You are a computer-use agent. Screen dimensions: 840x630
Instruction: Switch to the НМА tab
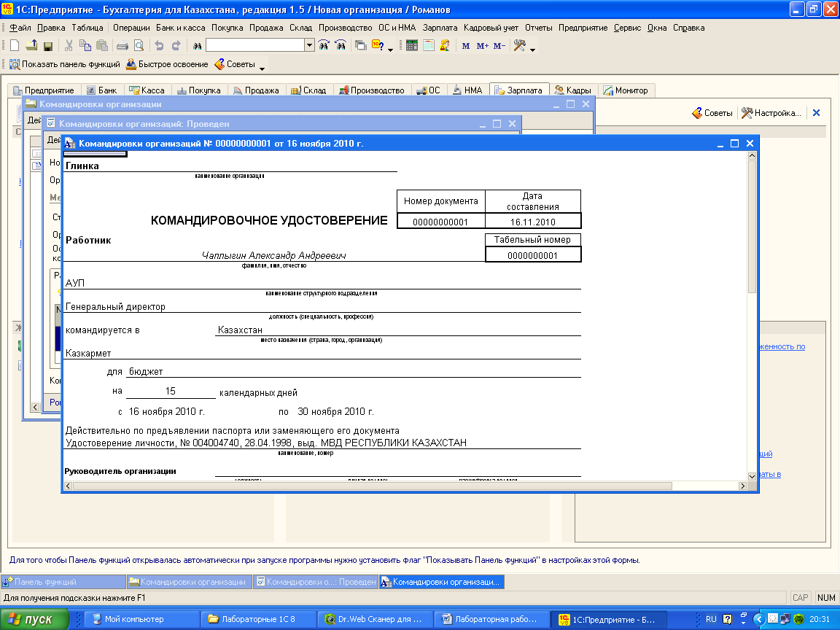[x=467, y=90]
